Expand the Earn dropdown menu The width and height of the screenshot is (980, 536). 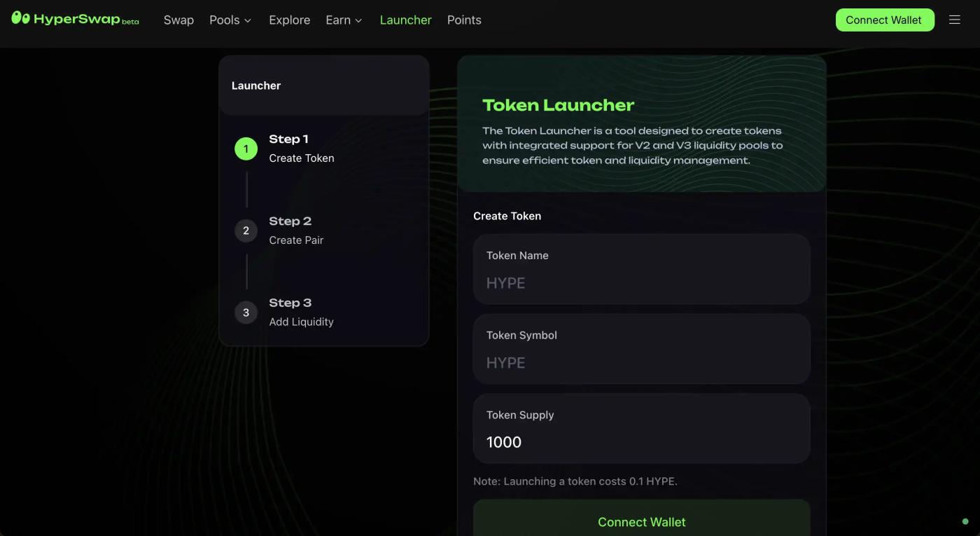344,20
